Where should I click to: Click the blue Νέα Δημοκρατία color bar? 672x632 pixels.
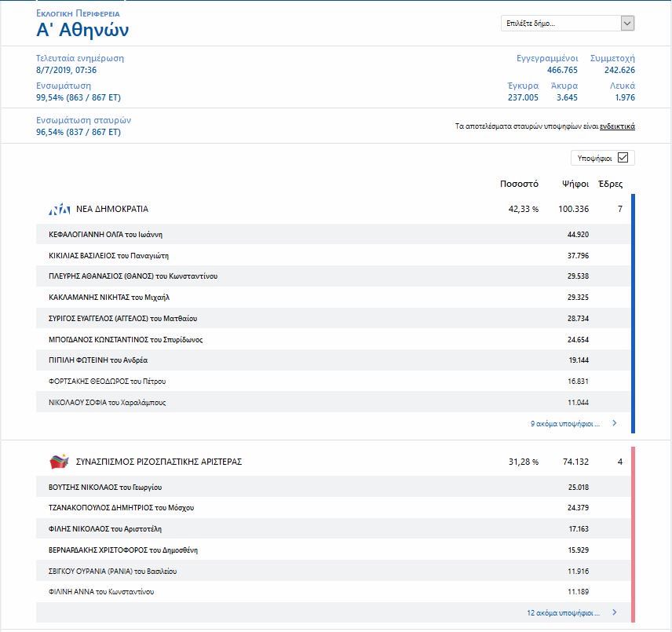[x=633, y=313]
